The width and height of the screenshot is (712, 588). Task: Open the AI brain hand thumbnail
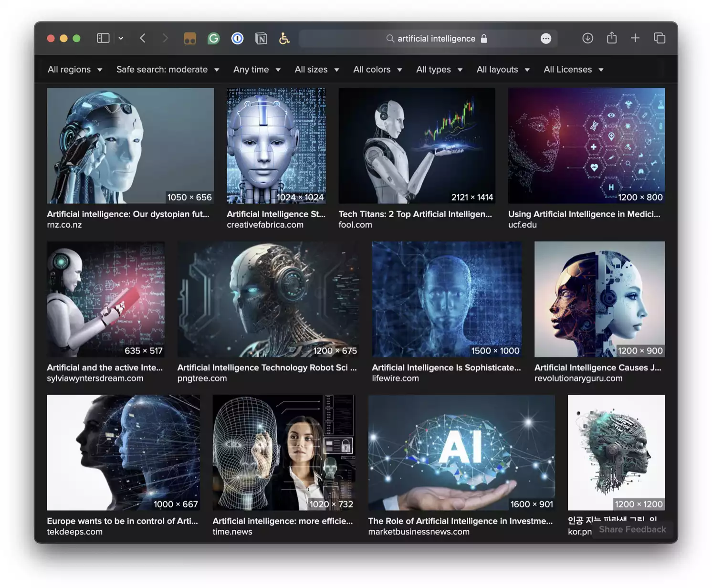click(x=461, y=452)
